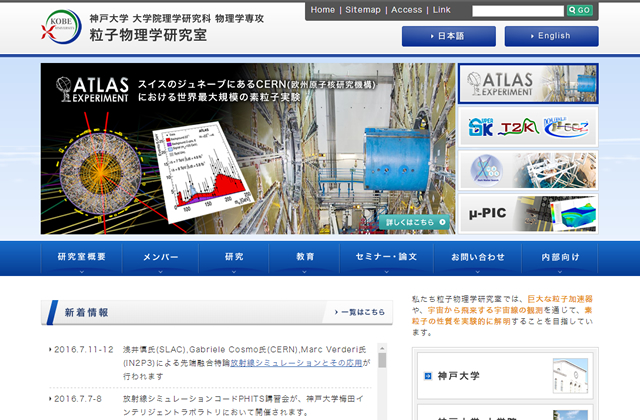
Task: Open the セミナー・論文 menu
Action: point(387,259)
